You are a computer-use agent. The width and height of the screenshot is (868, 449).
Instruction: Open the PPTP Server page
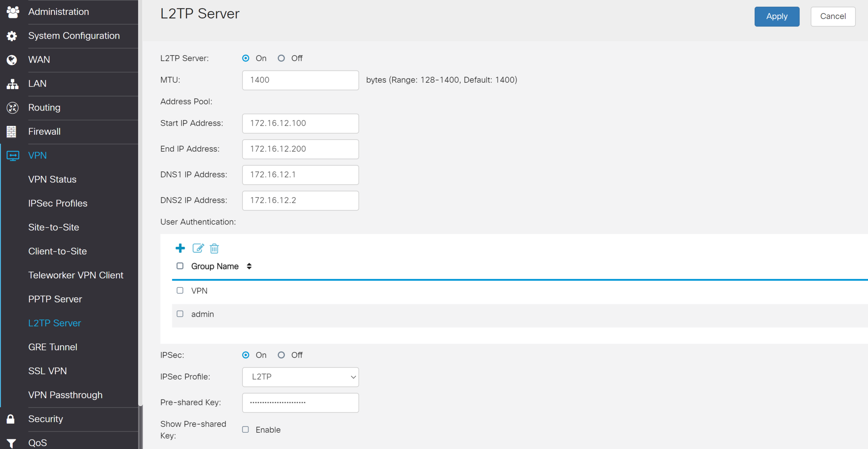point(55,299)
